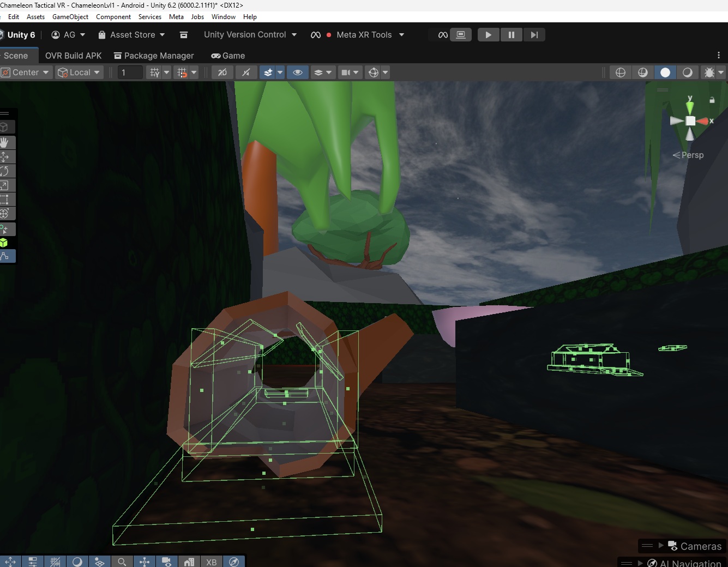Open the Gizmos dropdown arrow

click(384, 72)
